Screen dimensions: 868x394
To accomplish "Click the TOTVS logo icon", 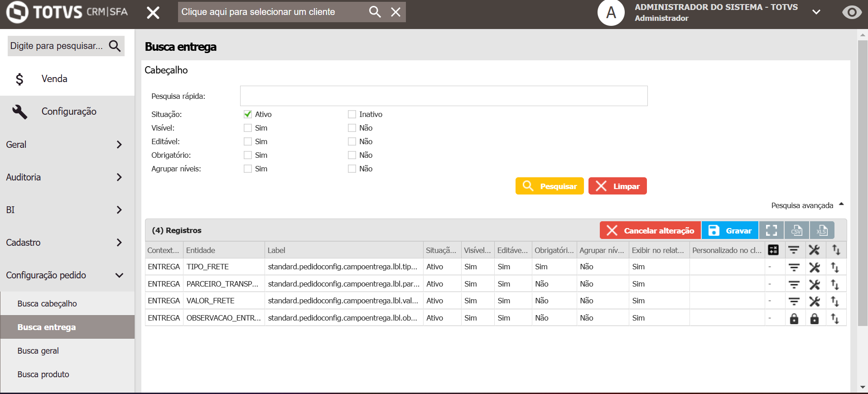I will coord(17,12).
